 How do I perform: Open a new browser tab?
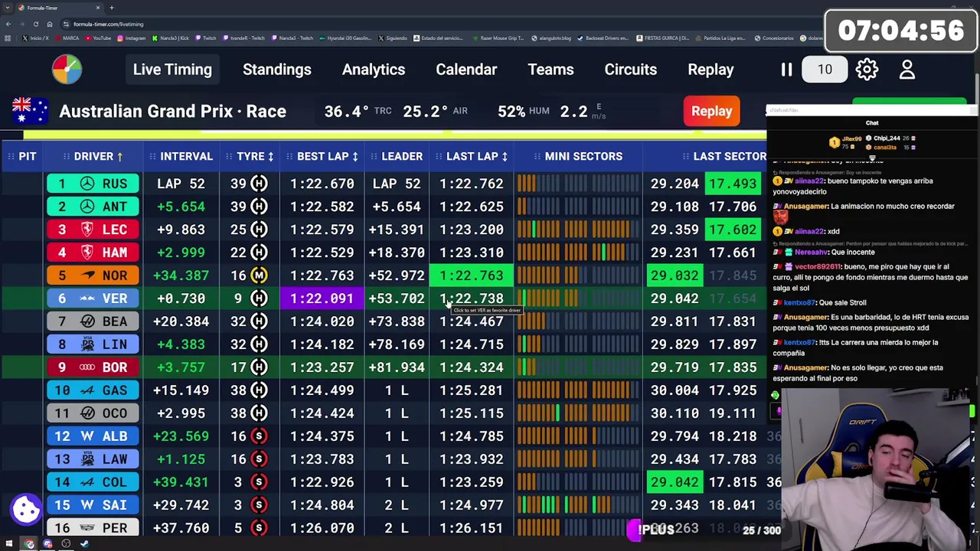pyautogui.click(x=112, y=8)
